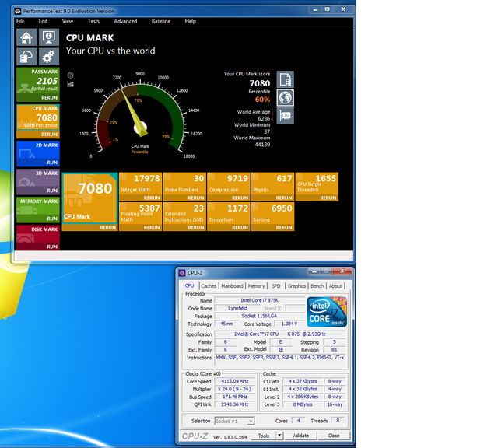Rerun the CPU Single Threaded test
Image resolution: width=498 pixels, height=448 pixels.
point(328,198)
